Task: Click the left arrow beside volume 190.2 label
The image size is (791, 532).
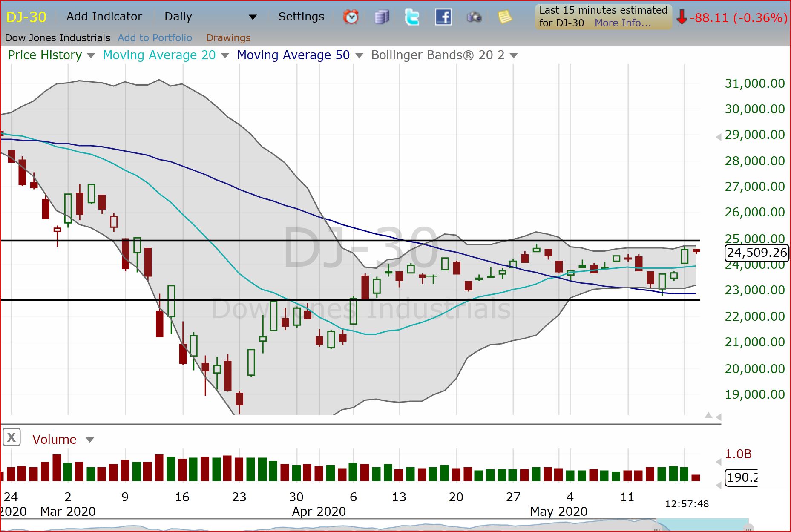Action: click(x=718, y=485)
